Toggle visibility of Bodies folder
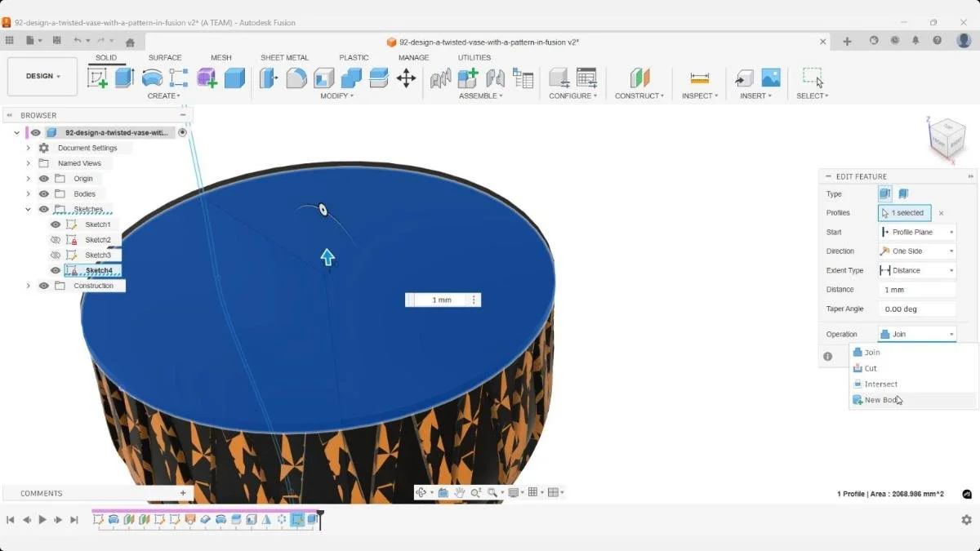 pos(44,193)
